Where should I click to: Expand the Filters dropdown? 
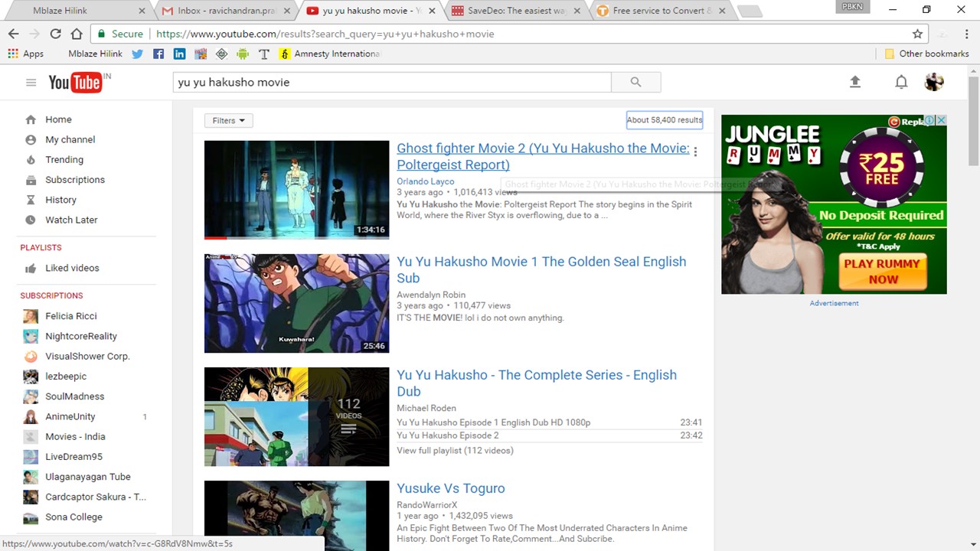pos(228,120)
